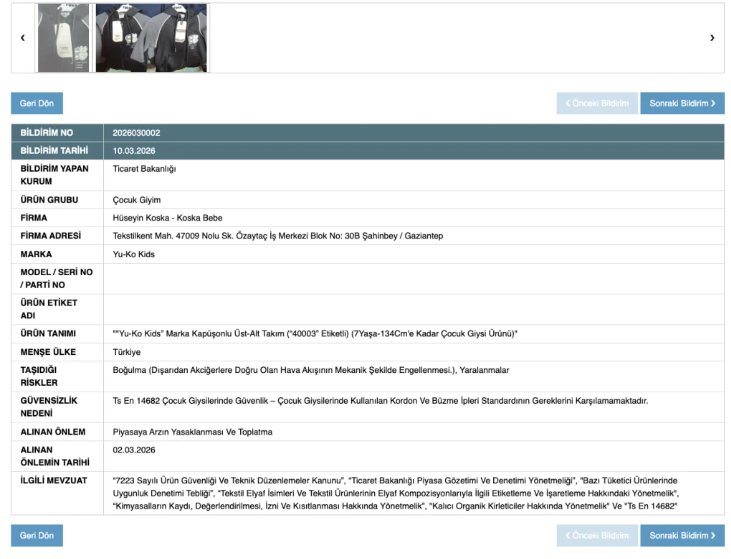Click the bottom Sonraki Bildirim button

tap(682, 536)
